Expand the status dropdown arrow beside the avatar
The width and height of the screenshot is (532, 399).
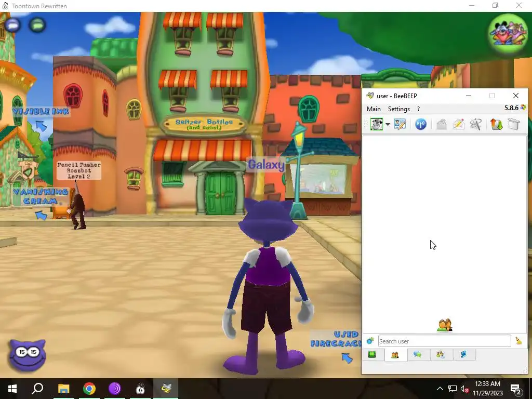pyautogui.click(x=388, y=125)
